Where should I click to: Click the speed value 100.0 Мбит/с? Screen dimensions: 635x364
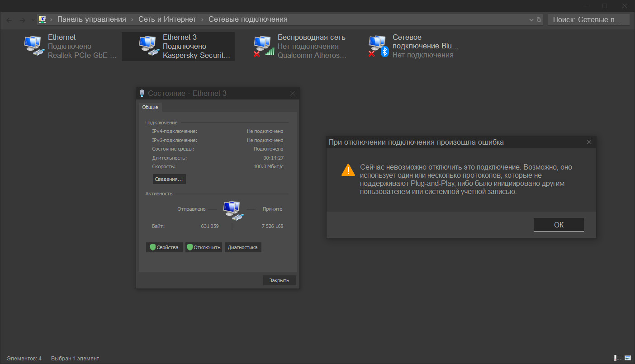click(x=269, y=166)
